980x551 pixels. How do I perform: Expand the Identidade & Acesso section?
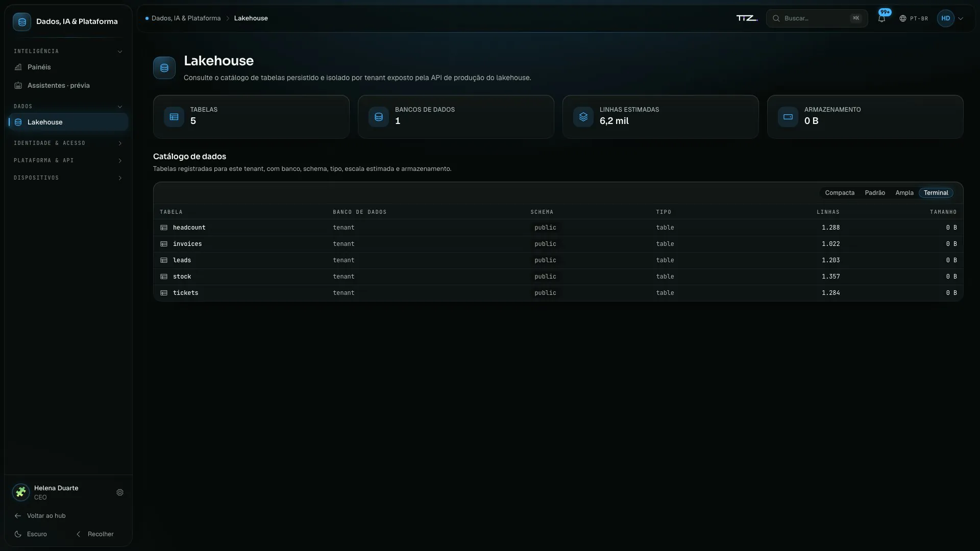point(68,143)
